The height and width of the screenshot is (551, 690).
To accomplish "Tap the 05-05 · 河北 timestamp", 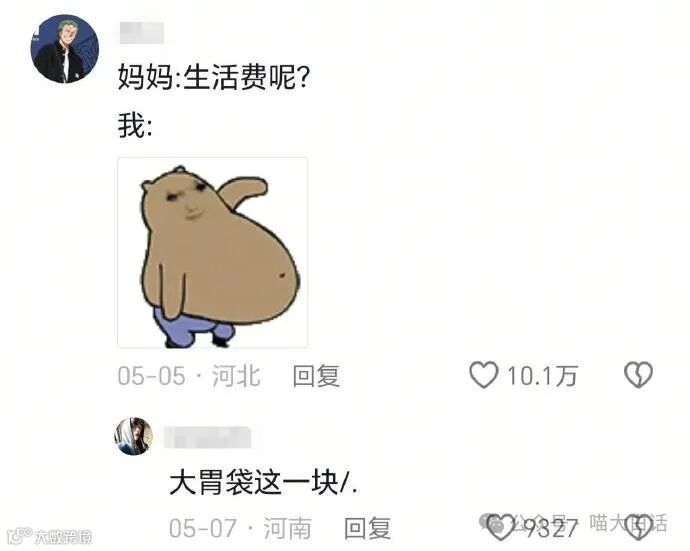I will pos(189,376).
